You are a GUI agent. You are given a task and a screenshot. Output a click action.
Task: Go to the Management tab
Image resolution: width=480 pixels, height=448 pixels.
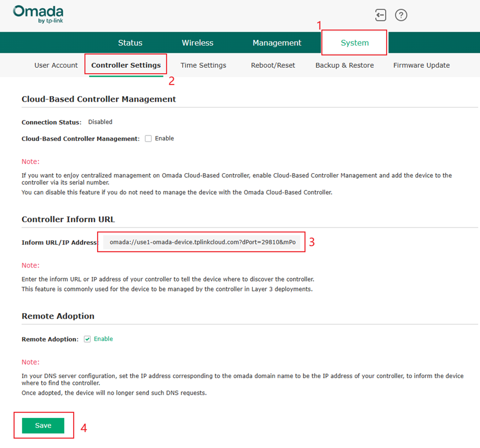277,43
